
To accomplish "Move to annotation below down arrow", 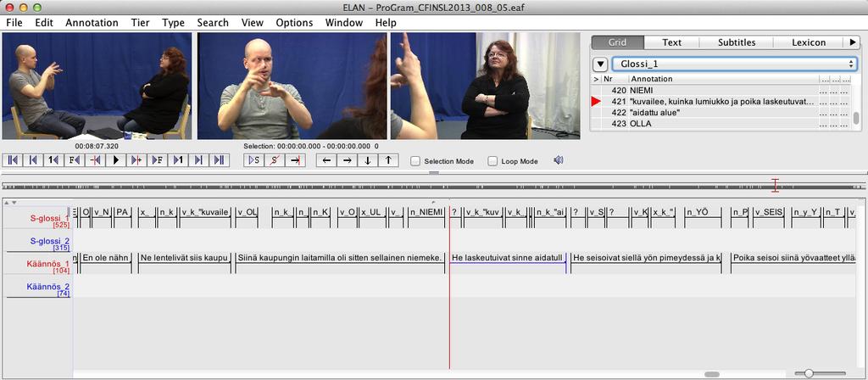I will pyautogui.click(x=368, y=160).
